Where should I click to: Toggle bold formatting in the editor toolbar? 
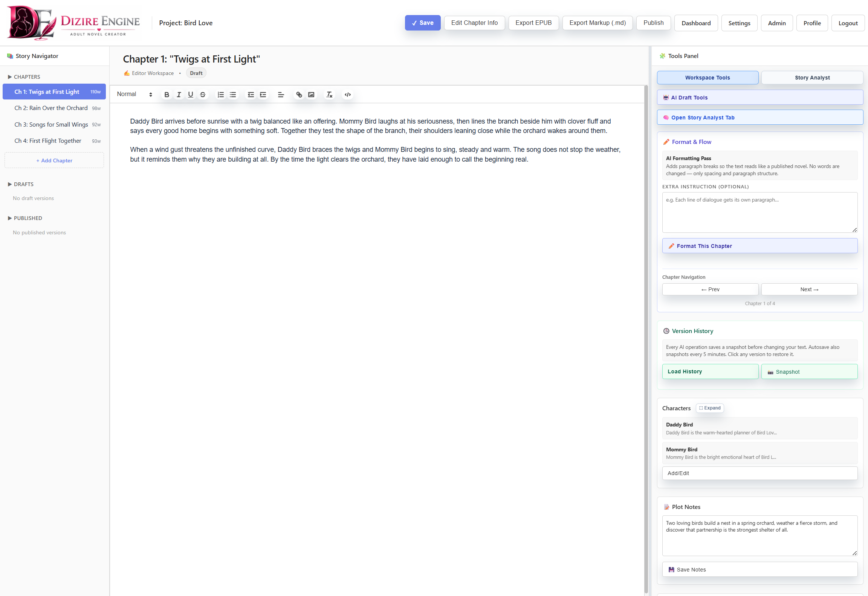click(167, 95)
